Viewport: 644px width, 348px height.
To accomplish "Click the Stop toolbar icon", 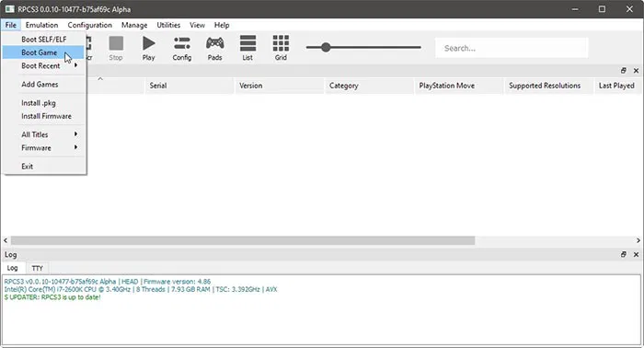I will [116, 48].
